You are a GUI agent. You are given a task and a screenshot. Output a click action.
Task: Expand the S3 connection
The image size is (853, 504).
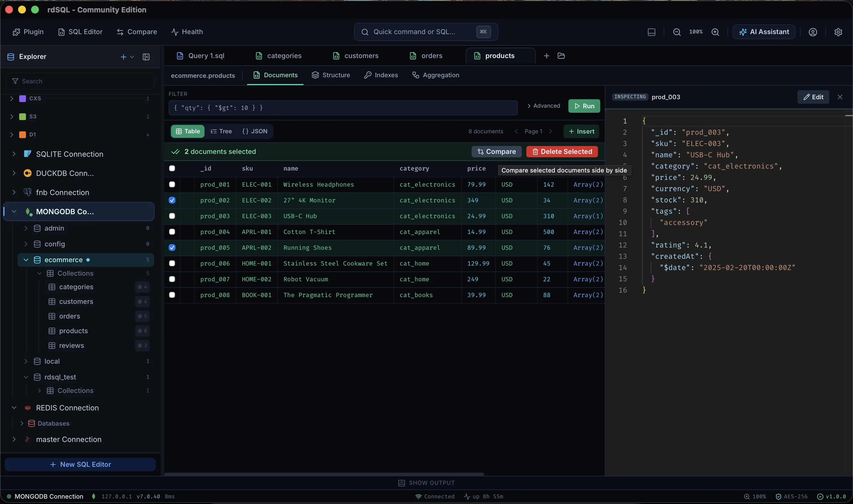tap(12, 116)
